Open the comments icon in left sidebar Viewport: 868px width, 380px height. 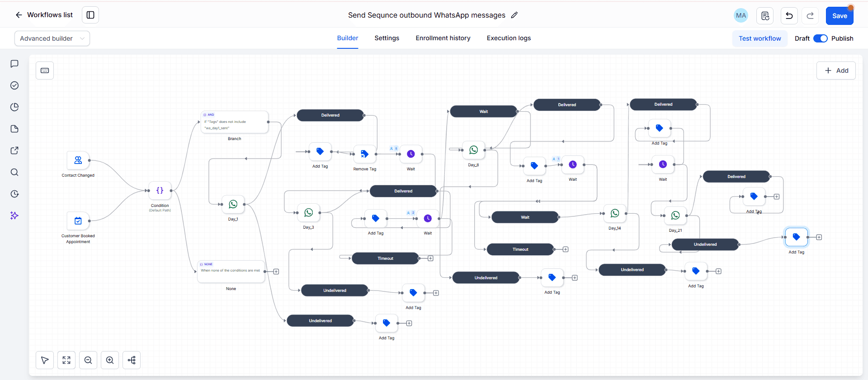14,64
